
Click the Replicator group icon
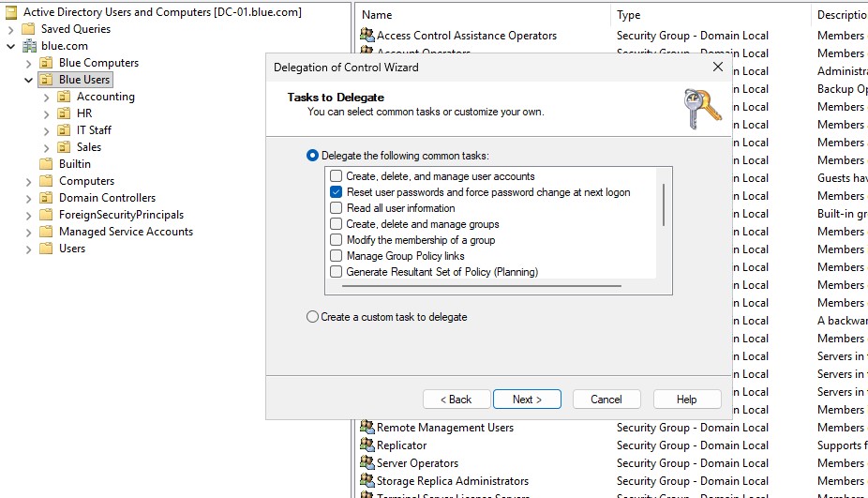(x=367, y=445)
